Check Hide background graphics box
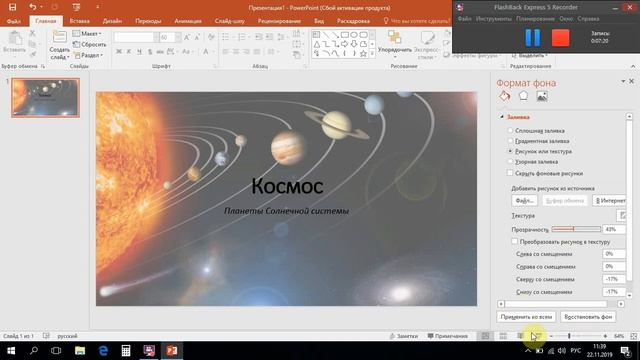This screenshot has width=640, height=360. point(510,173)
